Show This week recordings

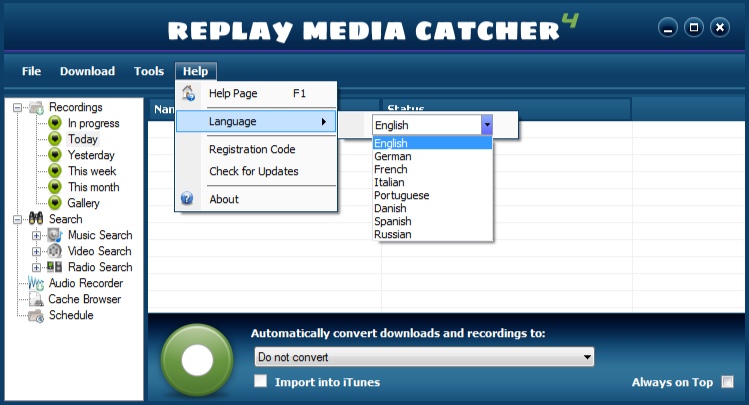pyautogui.click(x=92, y=171)
